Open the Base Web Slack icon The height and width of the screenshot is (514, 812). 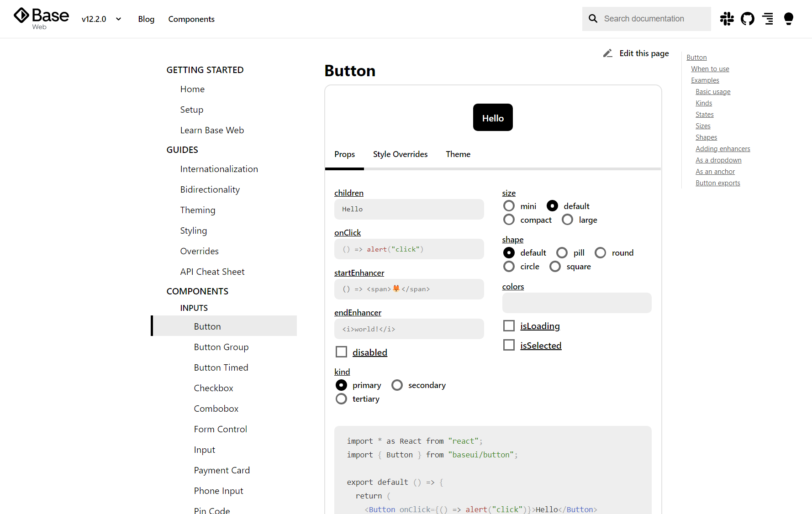tap(727, 19)
